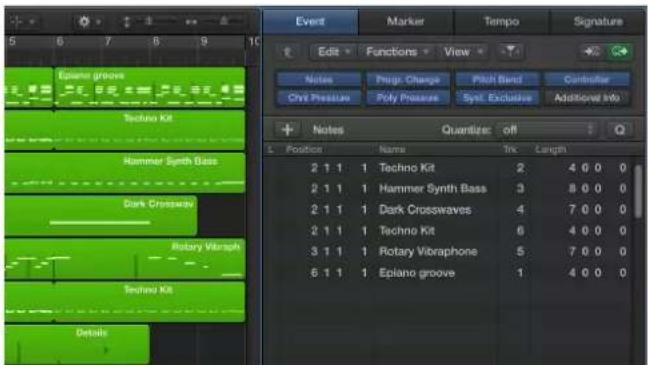Select the Hammer Synth Bass list row

(x=448, y=189)
